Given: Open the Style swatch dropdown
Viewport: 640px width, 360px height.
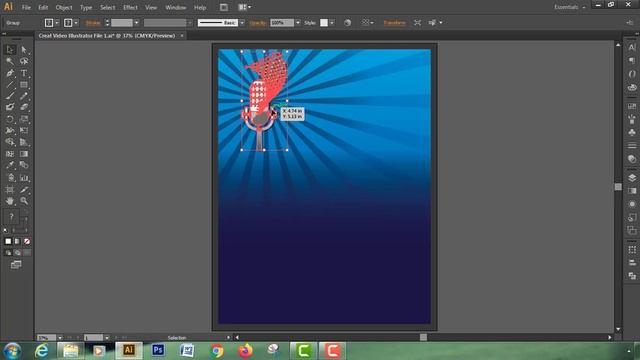Looking at the screenshot, I should coord(332,23).
